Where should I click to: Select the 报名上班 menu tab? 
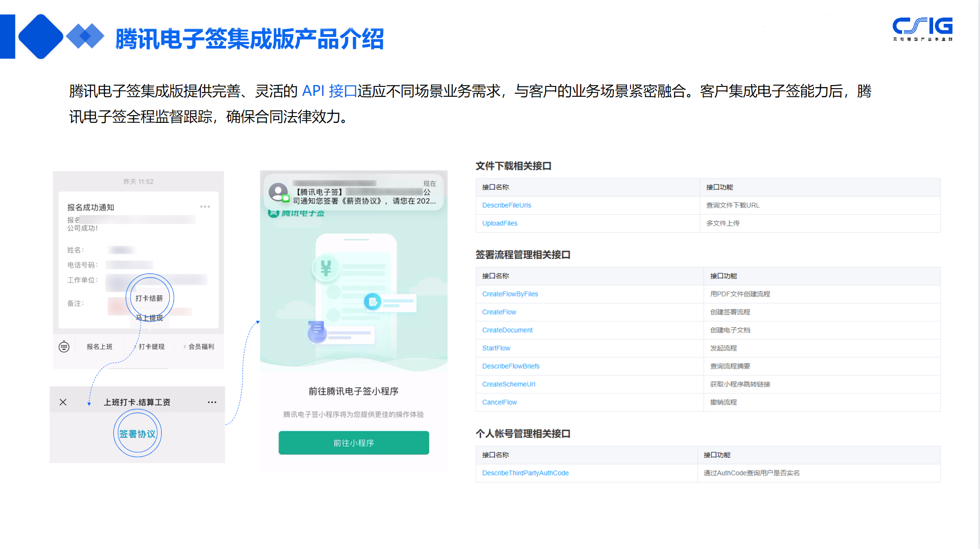coord(100,346)
